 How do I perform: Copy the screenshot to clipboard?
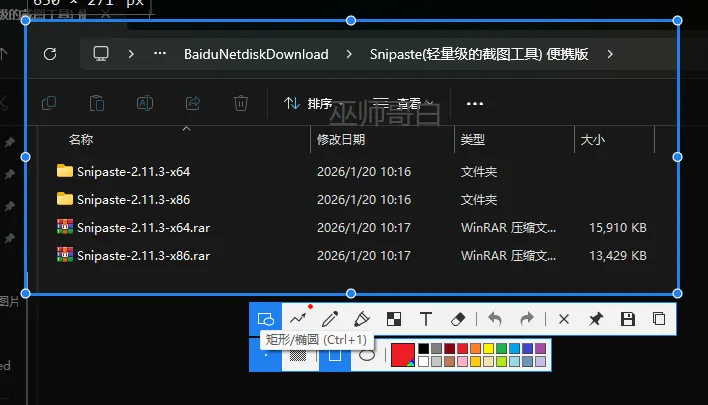[x=659, y=319]
